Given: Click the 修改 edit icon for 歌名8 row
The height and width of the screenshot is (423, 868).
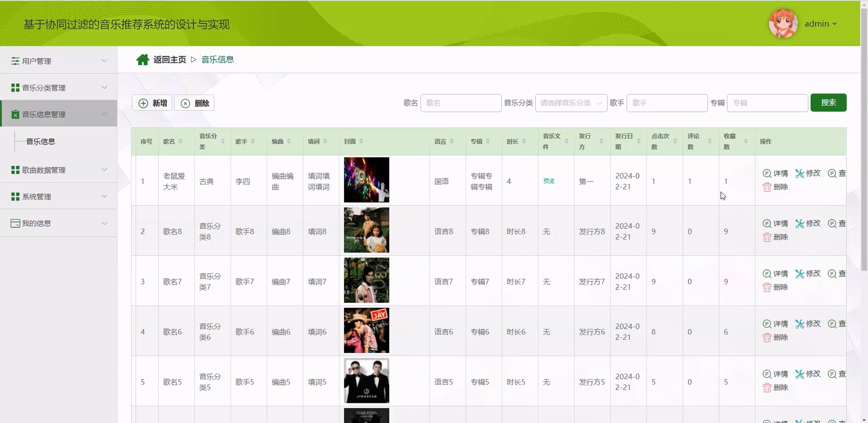Looking at the screenshot, I should (x=800, y=223).
